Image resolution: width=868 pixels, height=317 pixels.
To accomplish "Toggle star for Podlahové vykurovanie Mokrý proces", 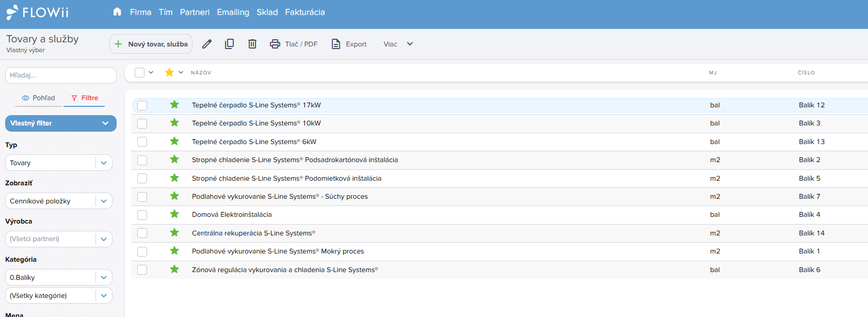I will tap(174, 251).
